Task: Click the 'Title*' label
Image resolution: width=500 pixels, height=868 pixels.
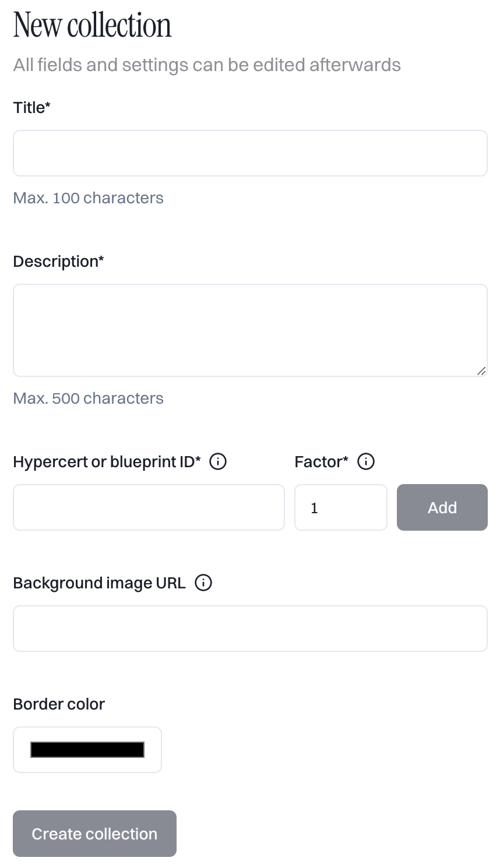Action: (x=31, y=108)
